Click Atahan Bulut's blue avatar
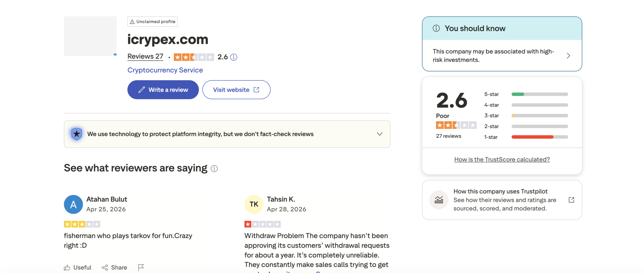This screenshot has height=273, width=644. pyautogui.click(x=73, y=204)
